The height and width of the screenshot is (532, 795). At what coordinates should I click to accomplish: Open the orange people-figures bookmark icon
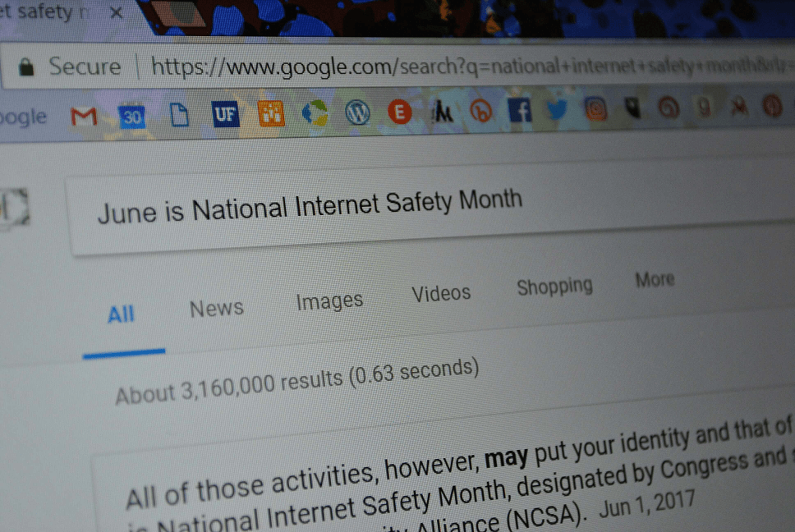pyautogui.click(x=271, y=113)
